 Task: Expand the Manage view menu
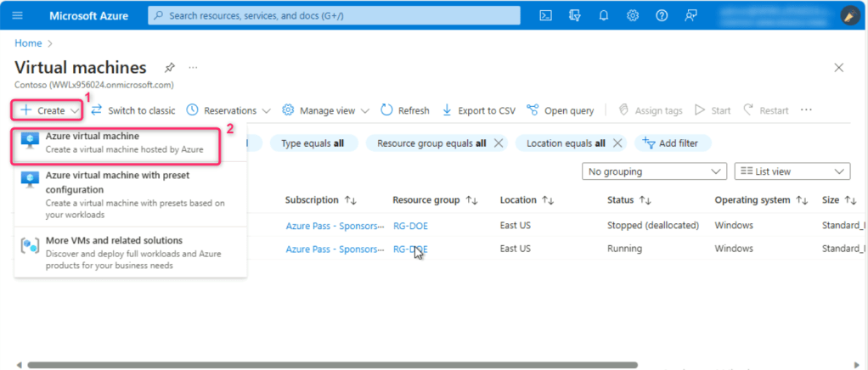tap(326, 110)
